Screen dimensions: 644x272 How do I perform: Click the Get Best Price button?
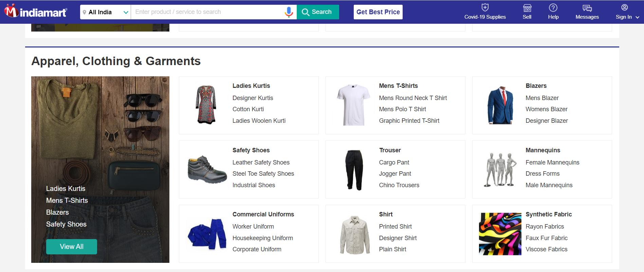tap(378, 12)
